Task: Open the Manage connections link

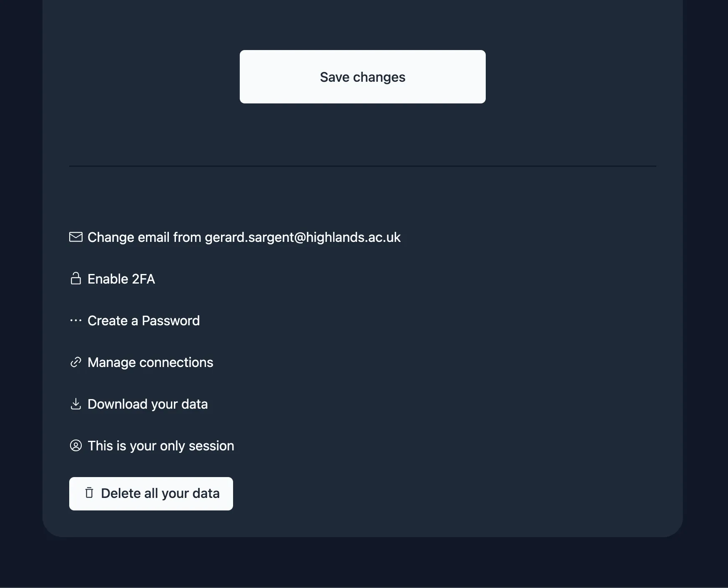Action: pyautogui.click(x=141, y=362)
